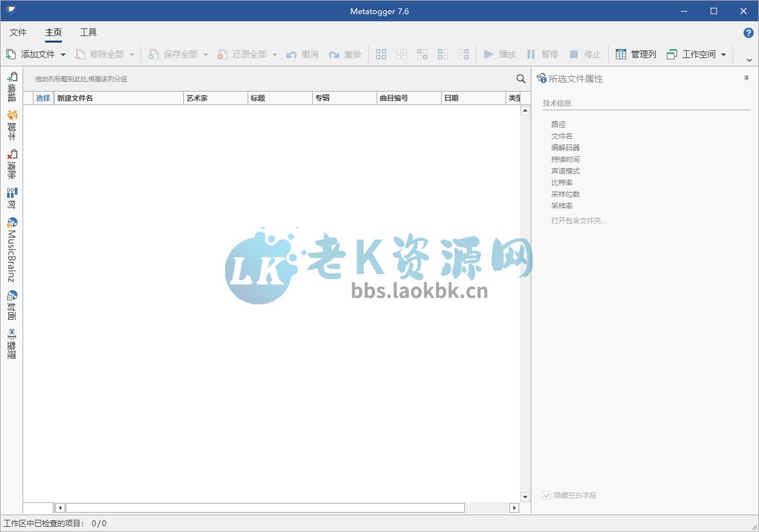
Task: Open the 编辑 (Edit) side panel
Action: pyautogui.click(x=12, y=86)
